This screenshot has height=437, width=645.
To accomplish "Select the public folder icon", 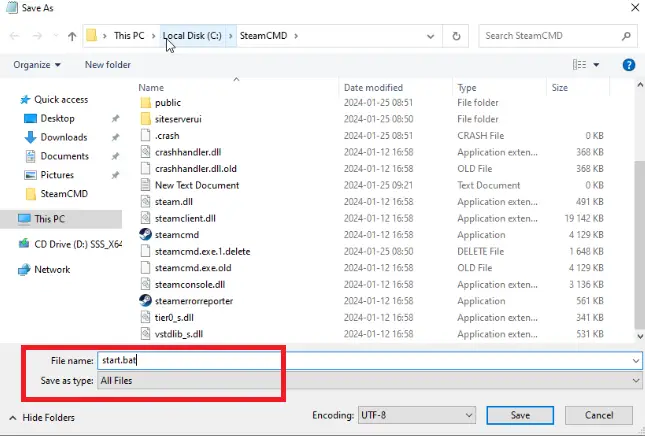I will pos(146,102).
